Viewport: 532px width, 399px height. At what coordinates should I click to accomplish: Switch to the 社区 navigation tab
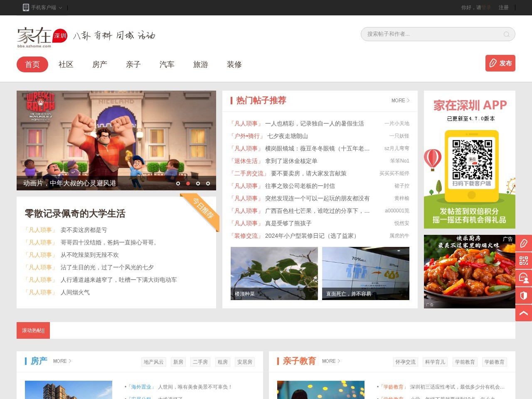[x=66, y=64]
